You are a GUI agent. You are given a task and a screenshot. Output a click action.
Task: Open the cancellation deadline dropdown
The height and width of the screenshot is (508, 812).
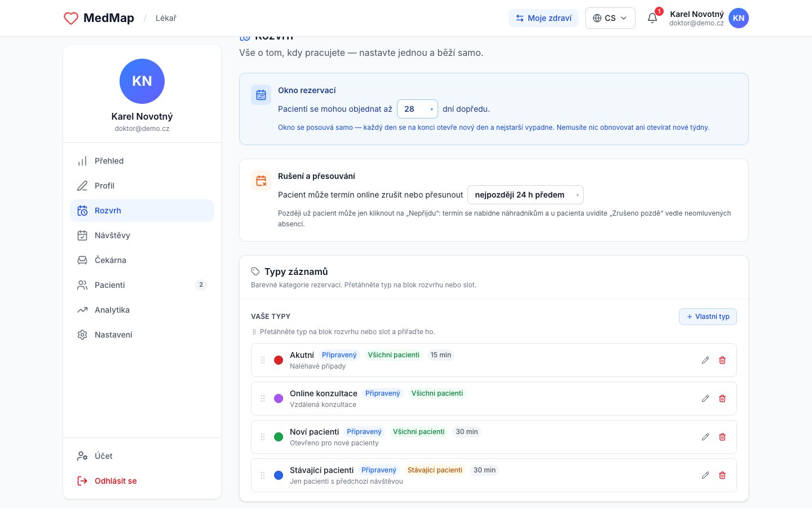pyautogui.click(x=526, y=195)
